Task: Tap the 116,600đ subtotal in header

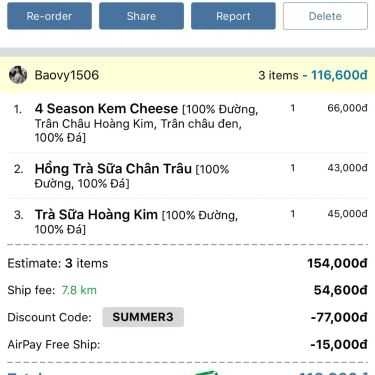Action: [x=339, y=75]
